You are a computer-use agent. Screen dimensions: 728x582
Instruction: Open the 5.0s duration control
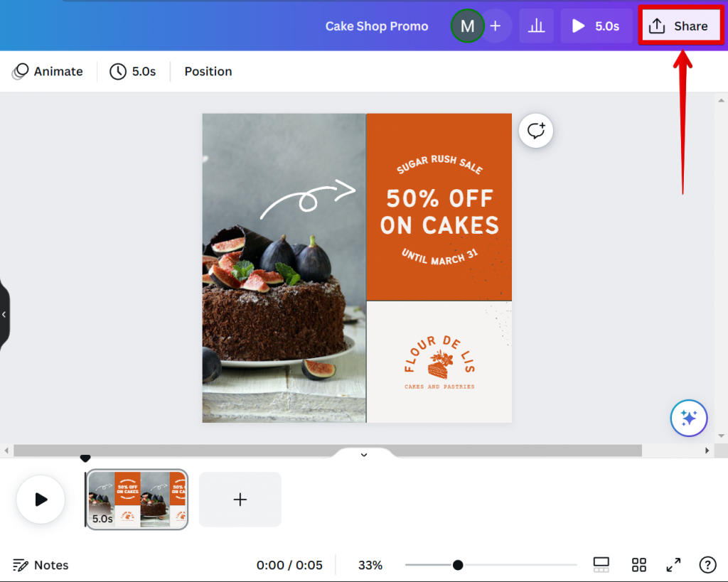(133, 71)
